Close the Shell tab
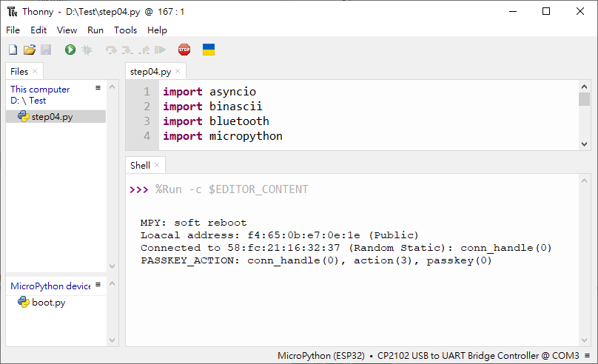 [157, 165]
